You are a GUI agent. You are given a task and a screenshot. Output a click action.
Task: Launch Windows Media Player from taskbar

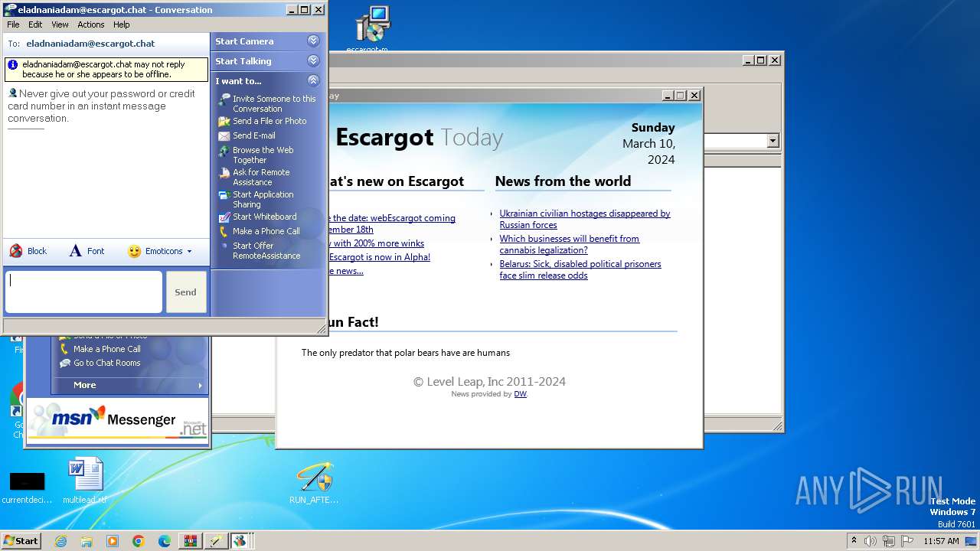pyautogui.click(x=113, y=541)
